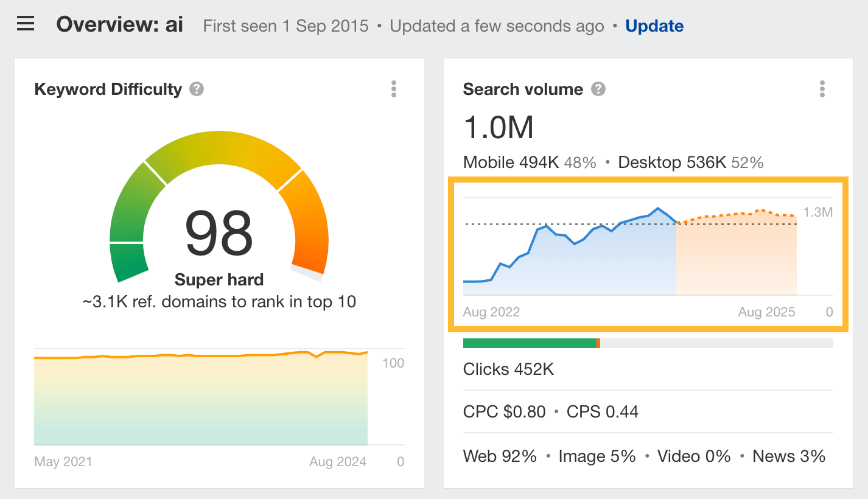The image size is (868, 499).
Task: Click the 1.3M axis label on the chart
Action: [x=818, y=213]
